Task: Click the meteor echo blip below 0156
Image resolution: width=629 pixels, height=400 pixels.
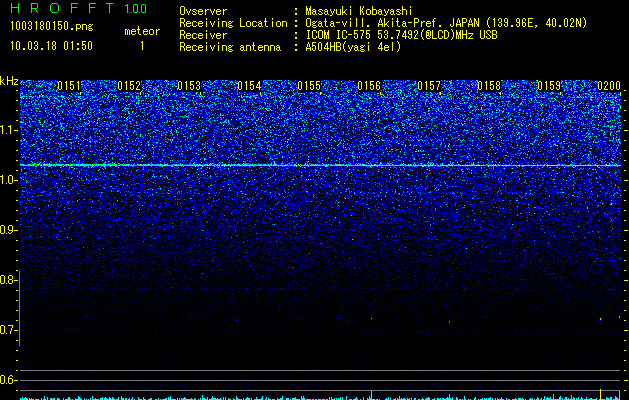Action: (x=371, y=319)
